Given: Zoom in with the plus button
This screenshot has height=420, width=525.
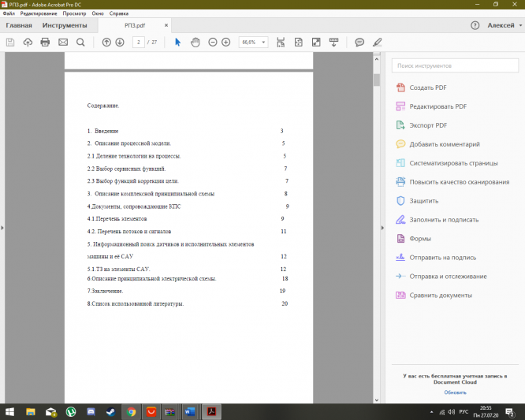Looking at the screenshot, I should pyautogui.click(x=226, y=42).
